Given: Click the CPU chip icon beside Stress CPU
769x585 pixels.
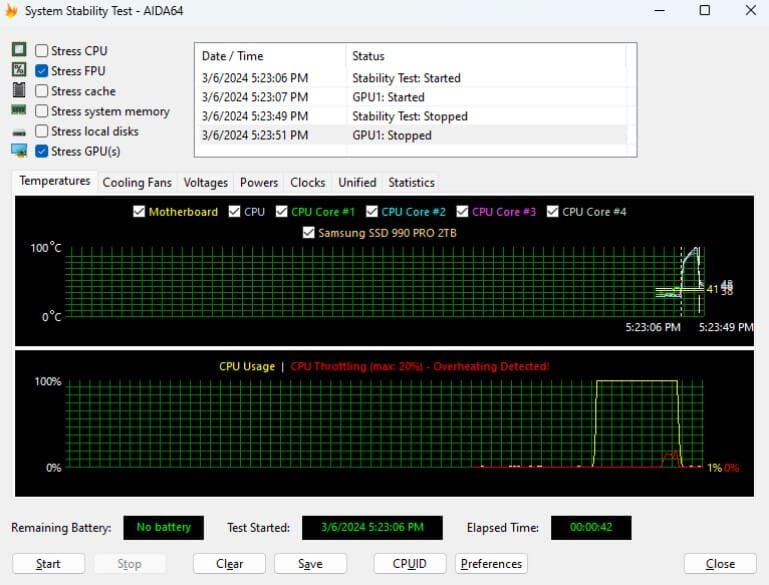Looking at the screenshot, I should click(18, 50).
